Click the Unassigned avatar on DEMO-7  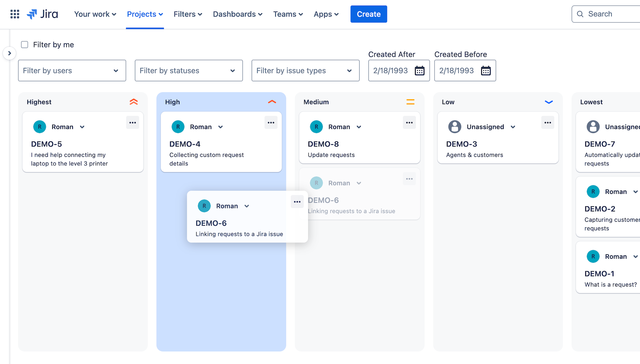point(593,127)
